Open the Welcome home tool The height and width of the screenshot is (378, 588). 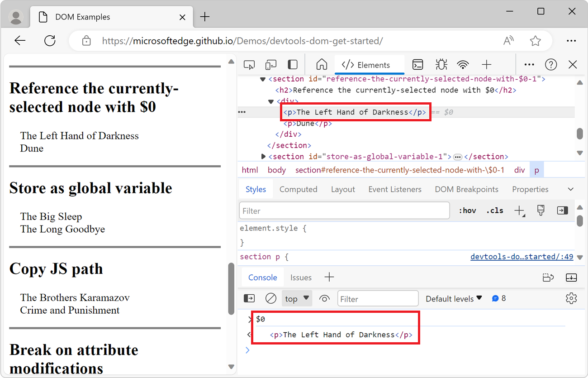pos(321,65)
